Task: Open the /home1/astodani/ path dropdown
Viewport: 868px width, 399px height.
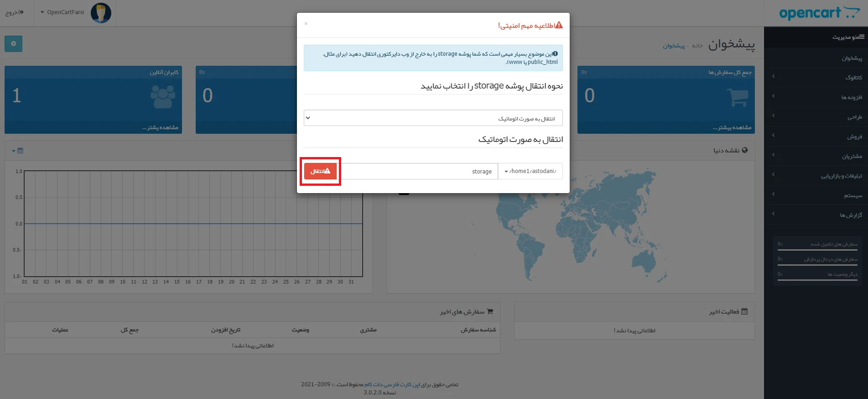Action: (x=530, y=171)
